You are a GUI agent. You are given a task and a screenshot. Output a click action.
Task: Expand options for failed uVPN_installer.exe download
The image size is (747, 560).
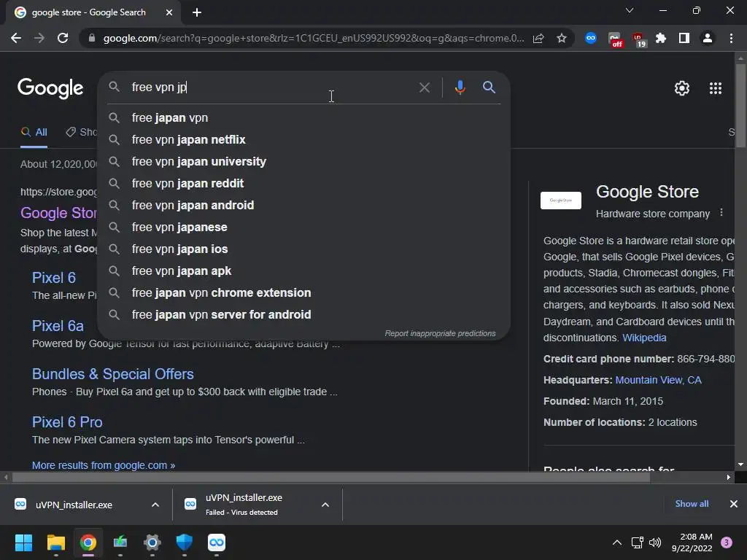(x=325, y=505)
